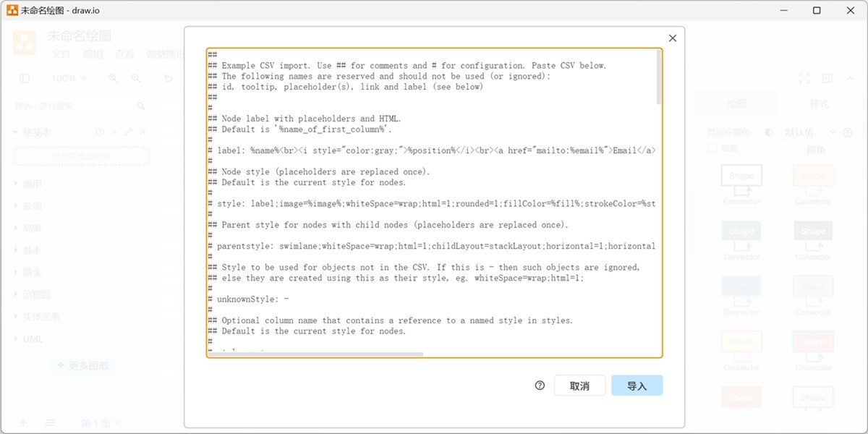This screenshot has width=868, height=434.
Task: Click the 导入 import button
Action: [637, 386]
